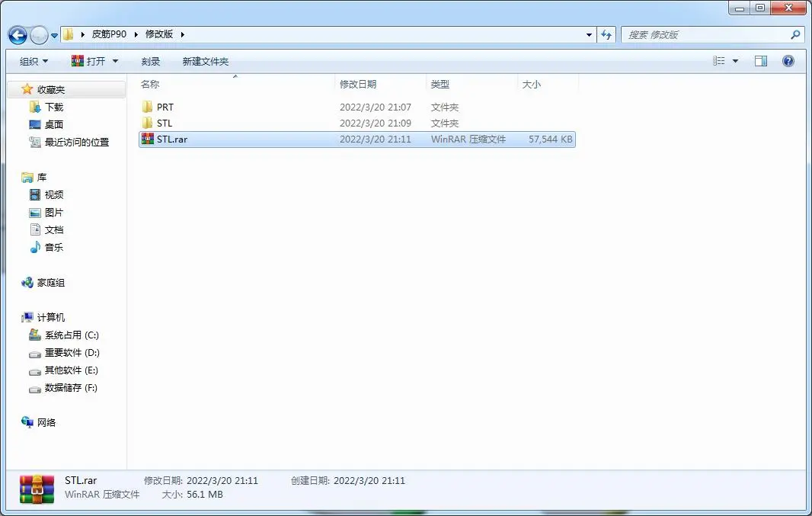Click the 搜索 修改版 search field
Viewport: 812px width, 516px height.
tap(707, 35)
